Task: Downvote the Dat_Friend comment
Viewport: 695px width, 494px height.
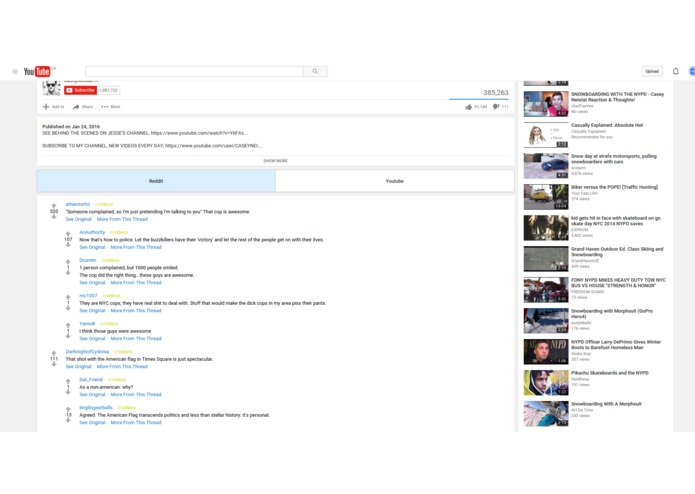Action: coord(68,392)
